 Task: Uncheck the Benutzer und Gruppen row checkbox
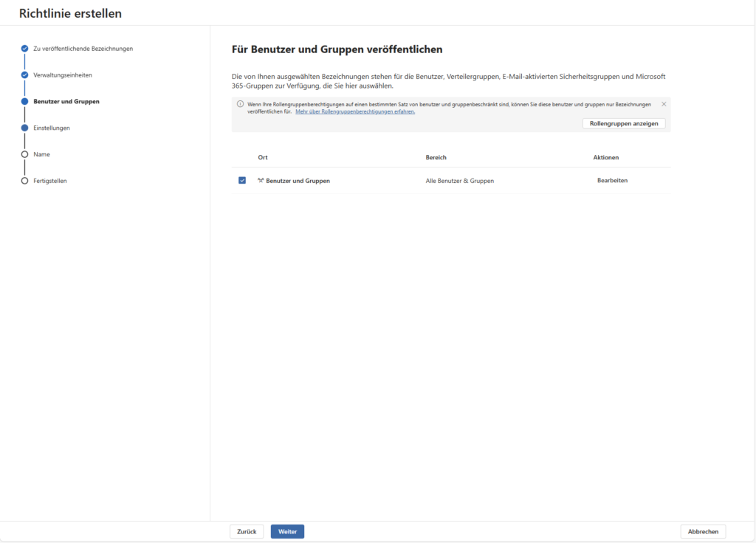(241, 180)
